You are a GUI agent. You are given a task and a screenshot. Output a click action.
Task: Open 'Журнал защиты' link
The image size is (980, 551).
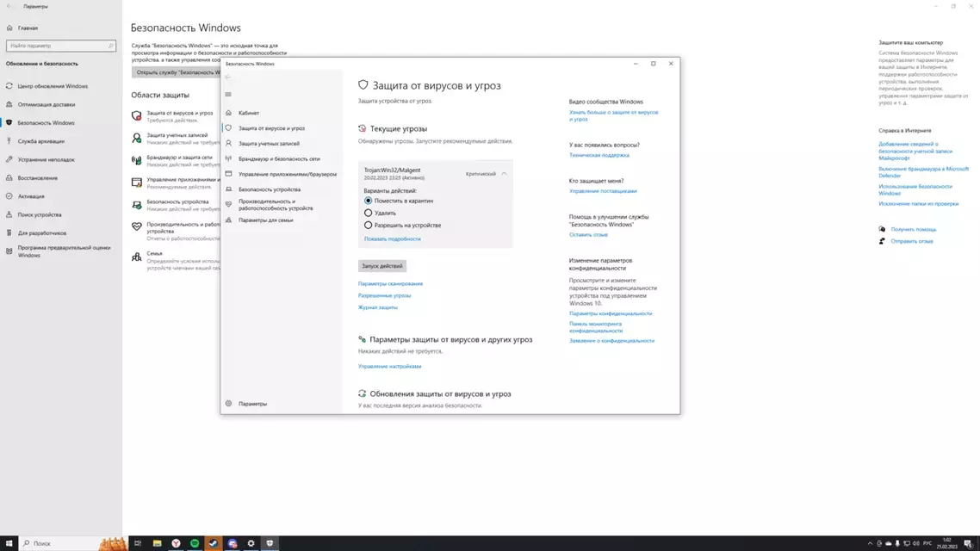[377, 307]
